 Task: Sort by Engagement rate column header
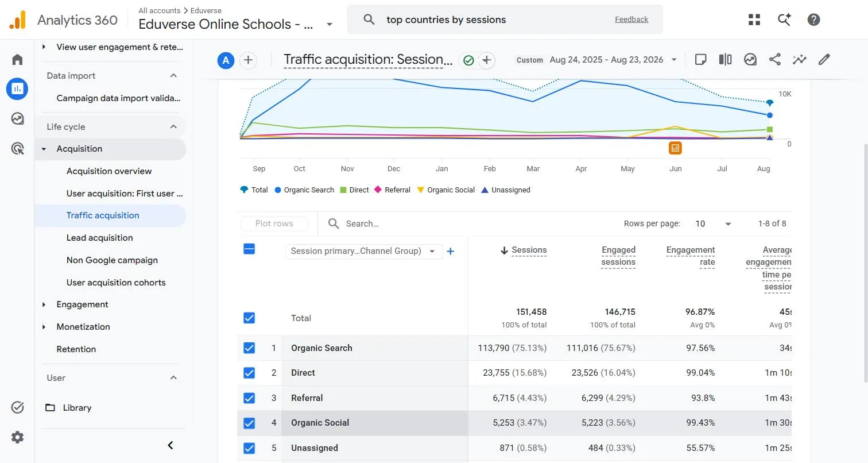coord(691,256)
